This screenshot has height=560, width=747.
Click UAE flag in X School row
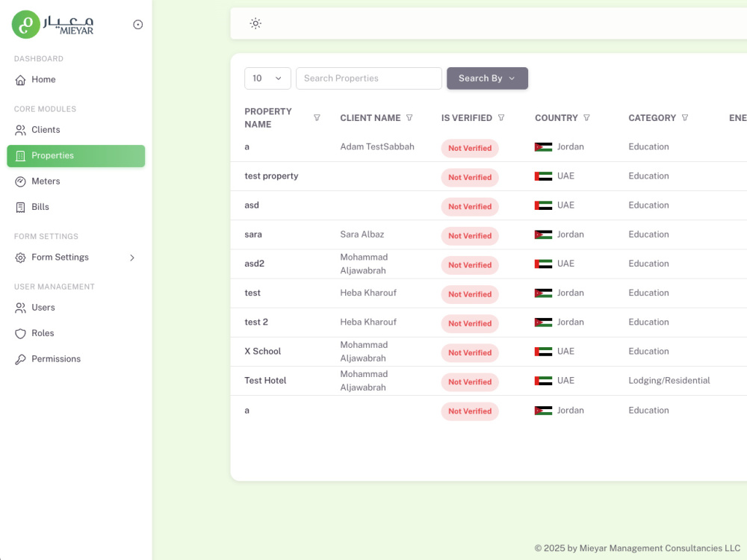click(x=543, y=352)
